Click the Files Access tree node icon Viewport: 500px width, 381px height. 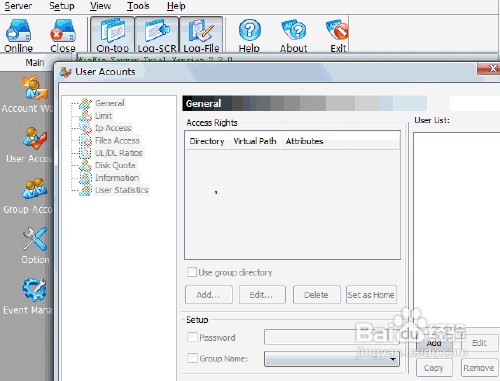86,140
